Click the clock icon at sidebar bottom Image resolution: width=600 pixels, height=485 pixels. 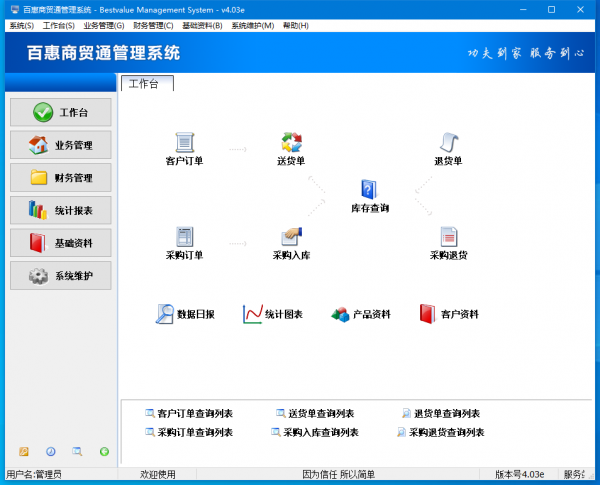[x=51, y=452]
